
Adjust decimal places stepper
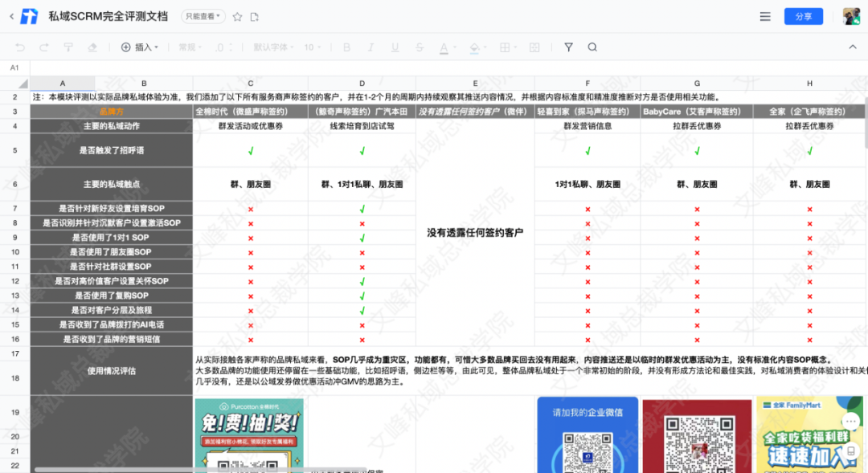[223, 47]
